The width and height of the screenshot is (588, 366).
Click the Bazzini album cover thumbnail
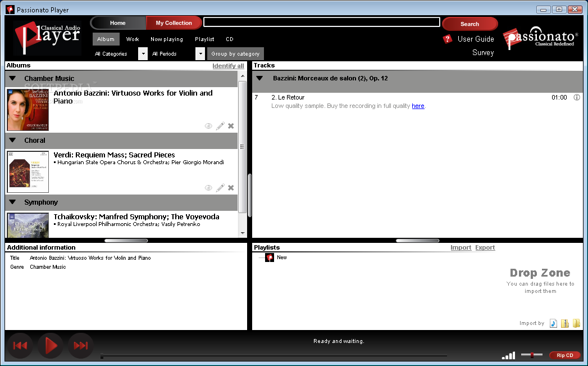point(28,110)
